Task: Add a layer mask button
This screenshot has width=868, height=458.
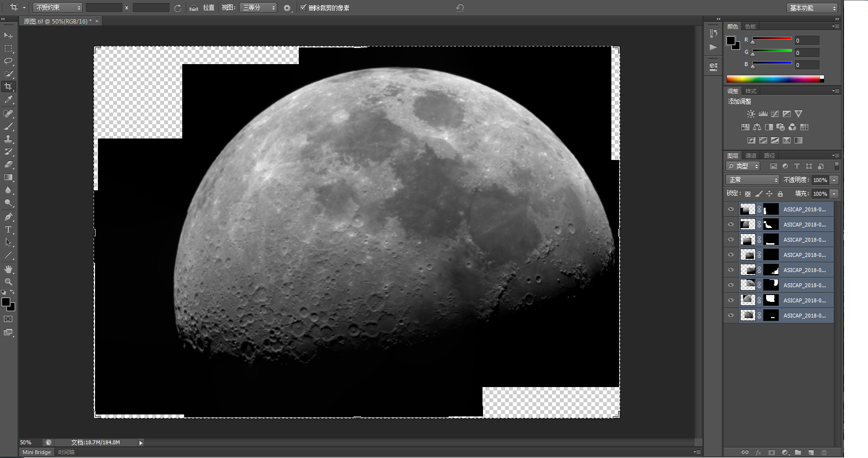Action: point(772,453)
